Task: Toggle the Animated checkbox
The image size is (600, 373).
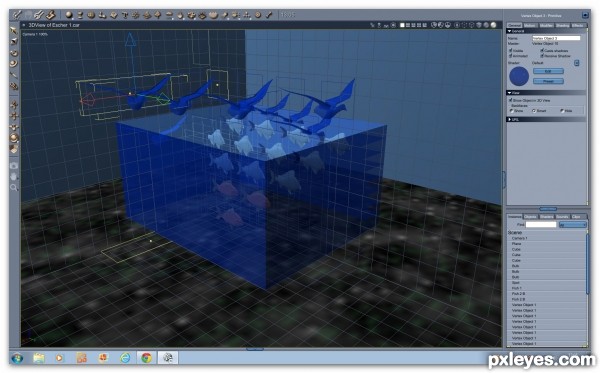Action: click(510, 56)
